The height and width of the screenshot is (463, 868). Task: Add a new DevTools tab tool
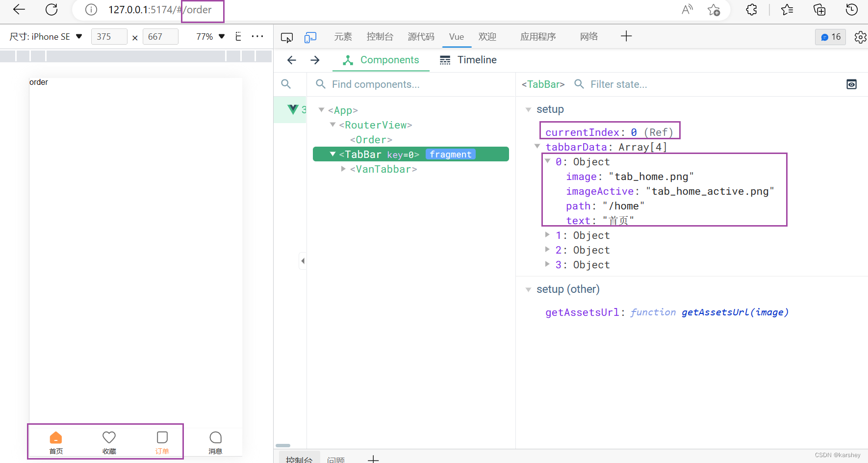click(626, 36)
